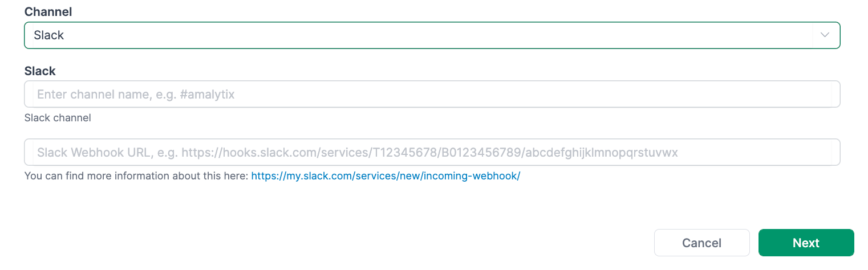
Task: Dismiss the form using Cancel
Action: [x=701, y=243]
